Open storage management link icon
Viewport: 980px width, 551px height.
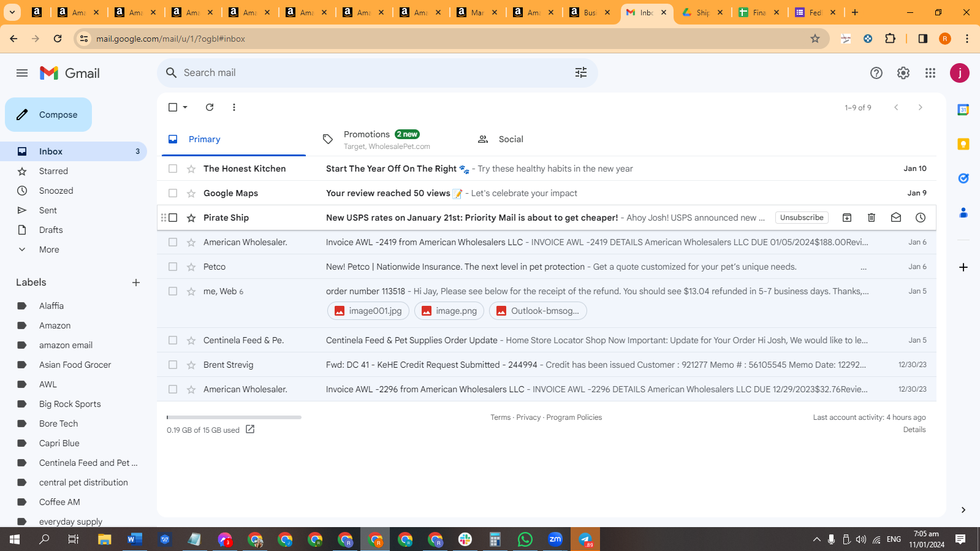250,430
